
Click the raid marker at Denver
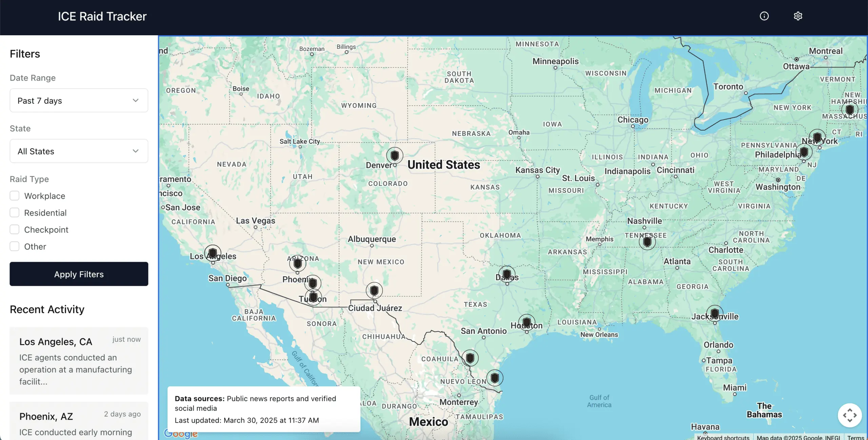pos(395,156)
